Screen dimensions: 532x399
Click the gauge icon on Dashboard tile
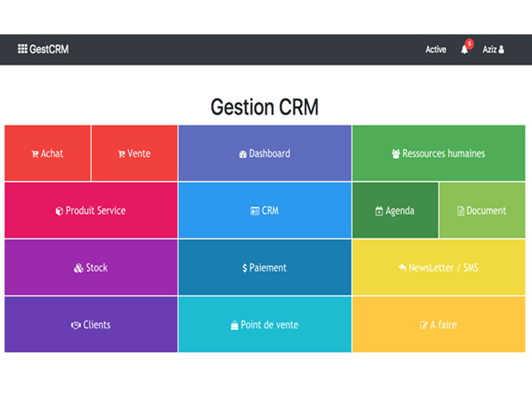point(243,154)
